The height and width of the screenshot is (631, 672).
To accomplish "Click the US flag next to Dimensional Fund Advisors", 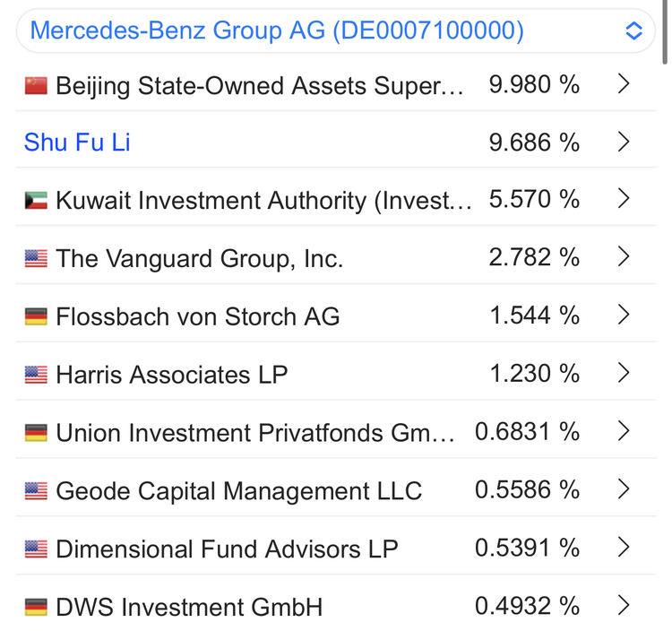I will pos(36,549).
